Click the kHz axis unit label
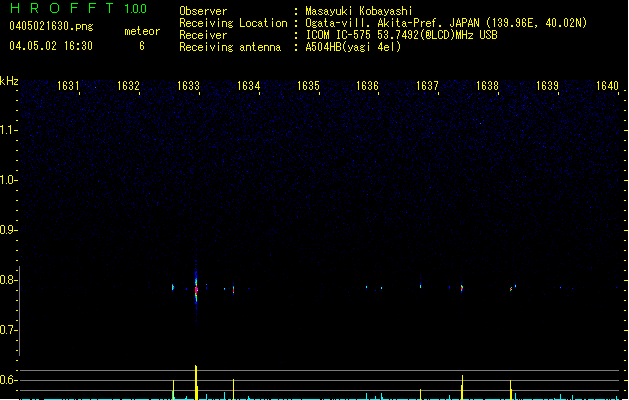Image resolution: width=629 pixels, height=400 pixels. pos(9,81)
